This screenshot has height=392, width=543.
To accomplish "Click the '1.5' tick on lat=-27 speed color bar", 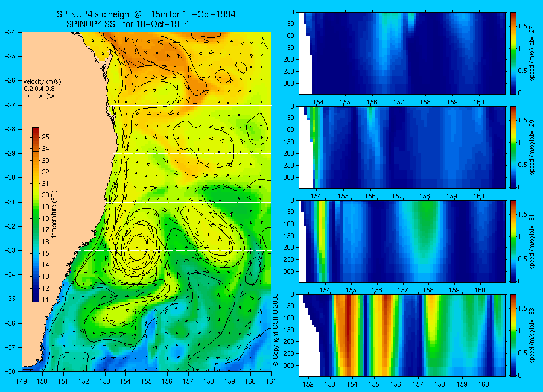I will coord(523,26).
